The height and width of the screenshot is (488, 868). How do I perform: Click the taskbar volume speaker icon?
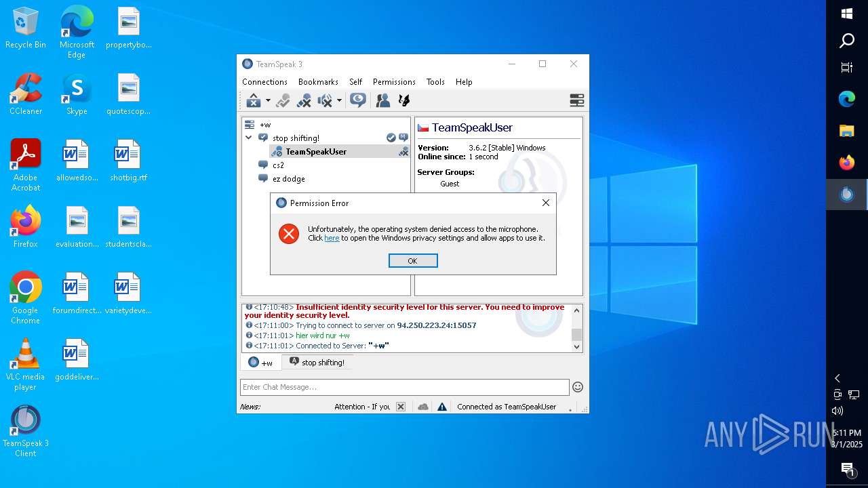837,411
